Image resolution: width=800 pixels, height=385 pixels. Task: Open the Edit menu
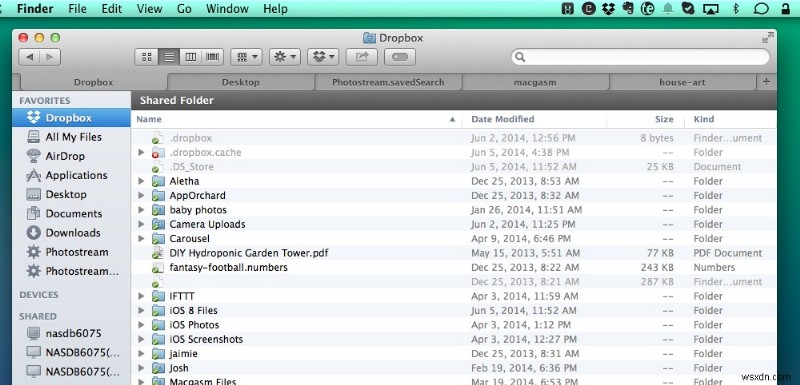tap(111, 9)
